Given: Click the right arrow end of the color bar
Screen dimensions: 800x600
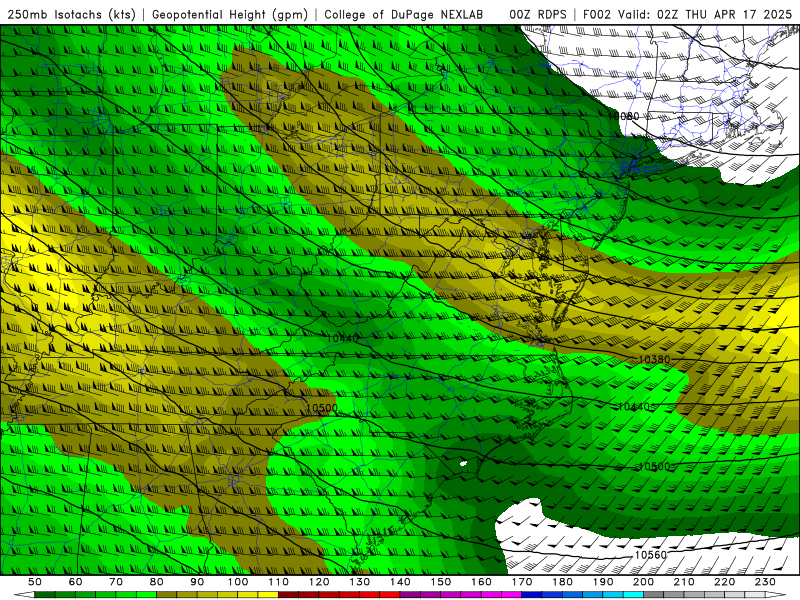Looking at the screenshot, I should click(x=776, y=595).
